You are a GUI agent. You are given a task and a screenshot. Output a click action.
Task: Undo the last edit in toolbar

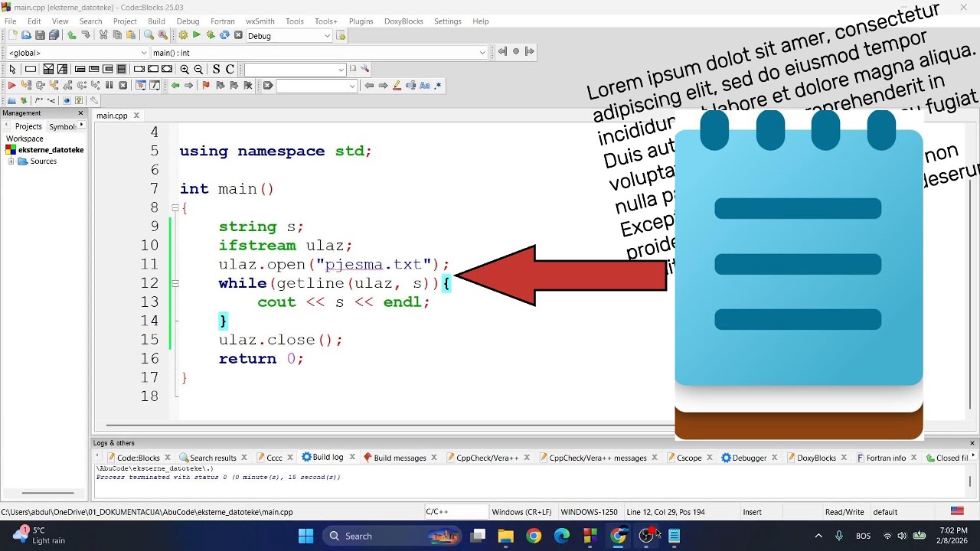tap(71, 35)
